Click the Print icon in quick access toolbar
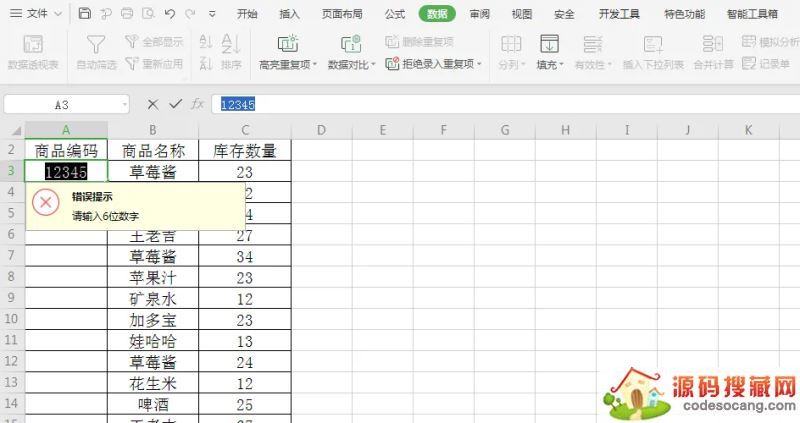800x423 pixels. (127, 14)
